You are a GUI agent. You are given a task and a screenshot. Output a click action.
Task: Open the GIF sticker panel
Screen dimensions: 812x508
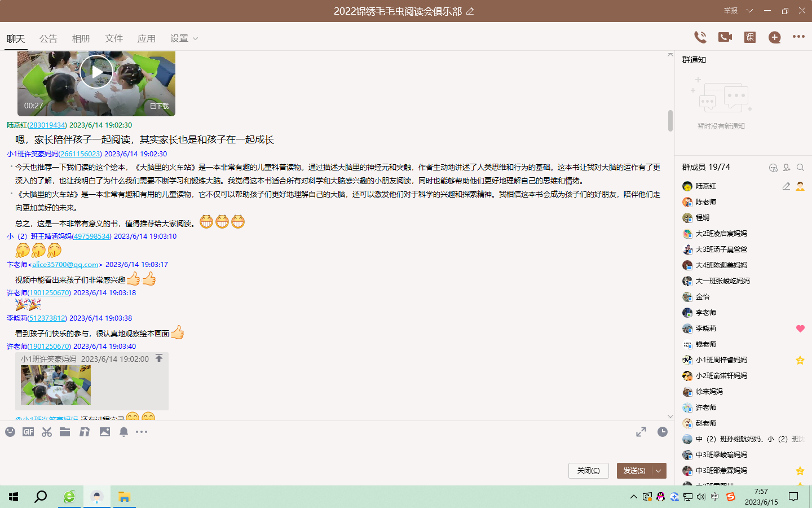pos(28,432)
